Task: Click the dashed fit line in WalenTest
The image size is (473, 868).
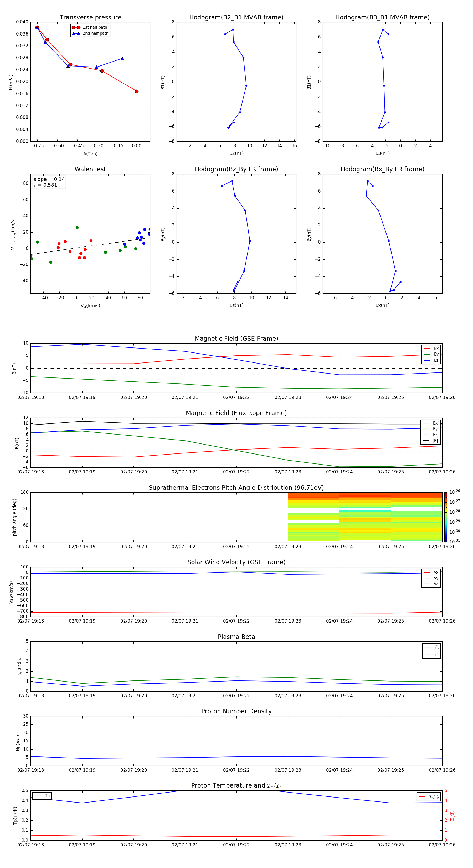Action: click(90, 246)
